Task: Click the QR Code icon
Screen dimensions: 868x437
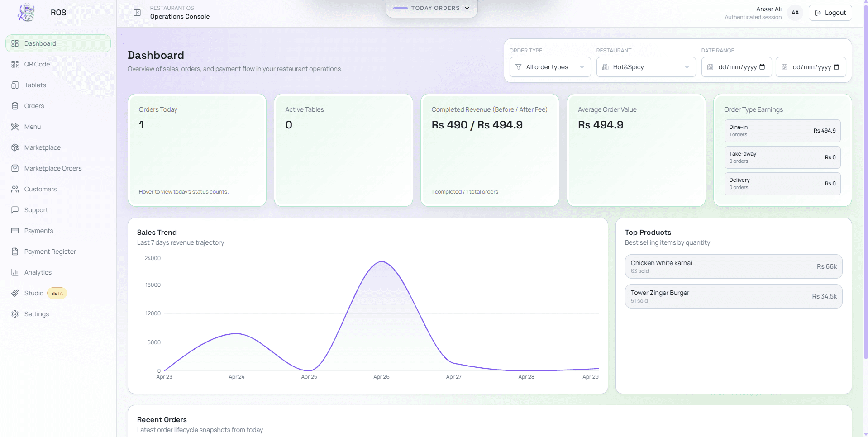Action: coord(15,64)
